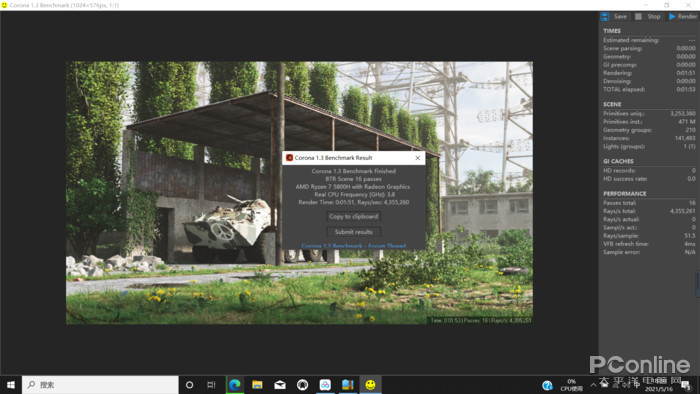Click the Instances value 141,493
700x394 pixels.
tap(685, 138)
